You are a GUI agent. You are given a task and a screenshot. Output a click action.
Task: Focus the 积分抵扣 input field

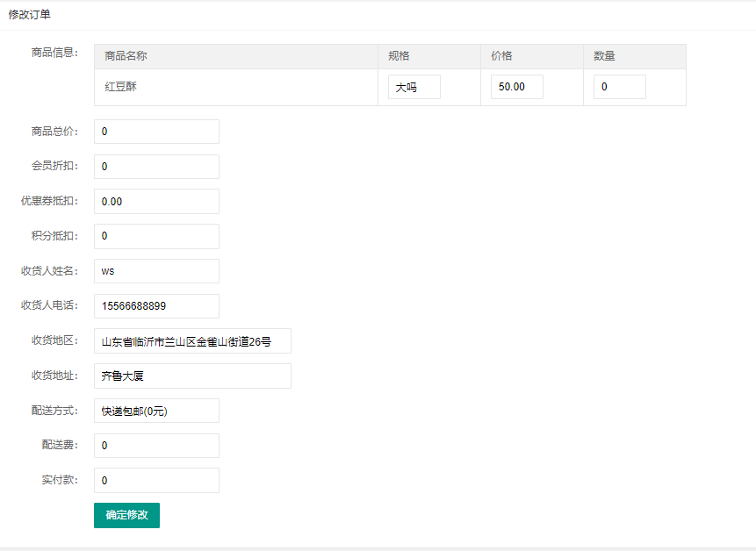coord(156,236)
